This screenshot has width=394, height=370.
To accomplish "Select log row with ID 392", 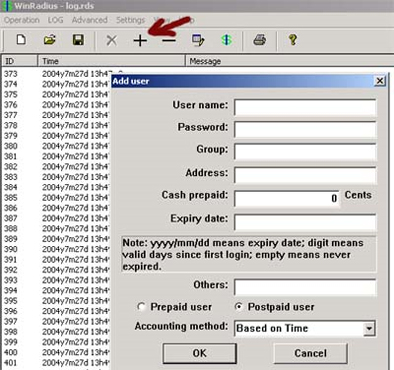I will pos(56,270).
